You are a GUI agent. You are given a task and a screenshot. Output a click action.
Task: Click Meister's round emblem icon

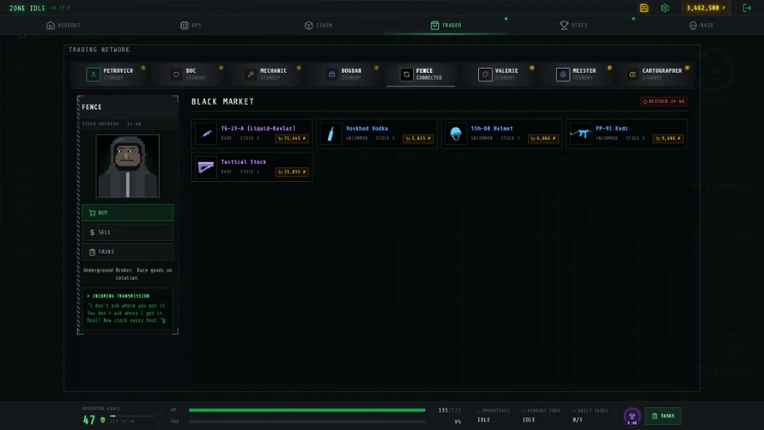(563, 75)
